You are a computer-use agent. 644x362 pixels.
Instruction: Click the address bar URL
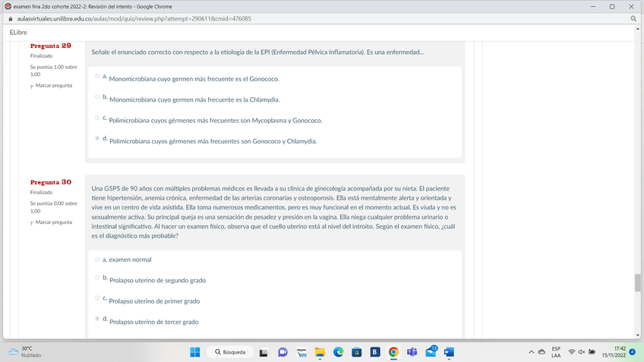pos(134,19)
